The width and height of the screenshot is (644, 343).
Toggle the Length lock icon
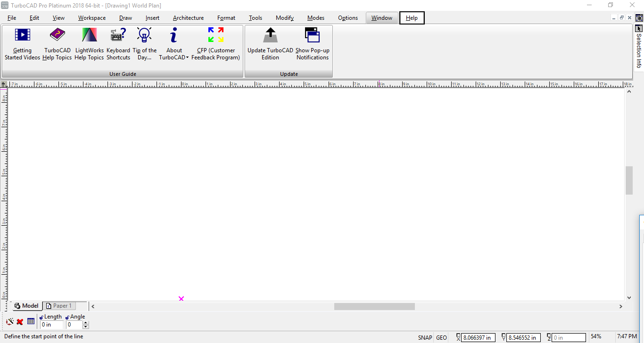point(41,317)
